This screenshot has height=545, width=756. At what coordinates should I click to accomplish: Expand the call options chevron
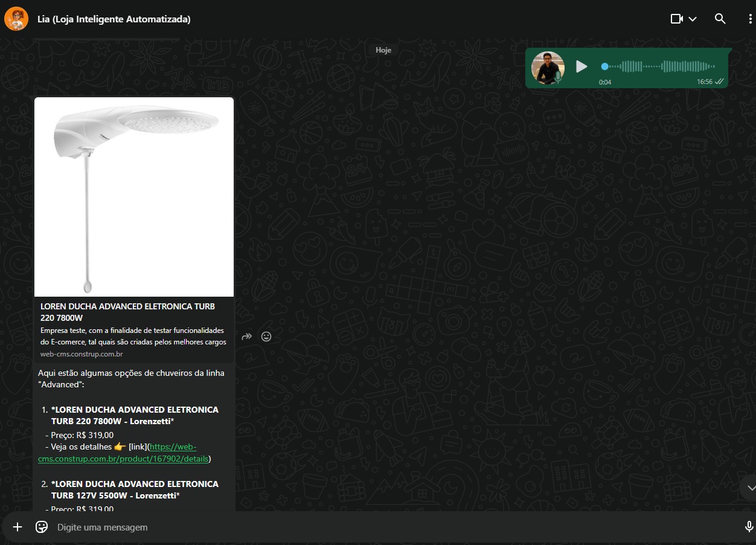[693, 19]
